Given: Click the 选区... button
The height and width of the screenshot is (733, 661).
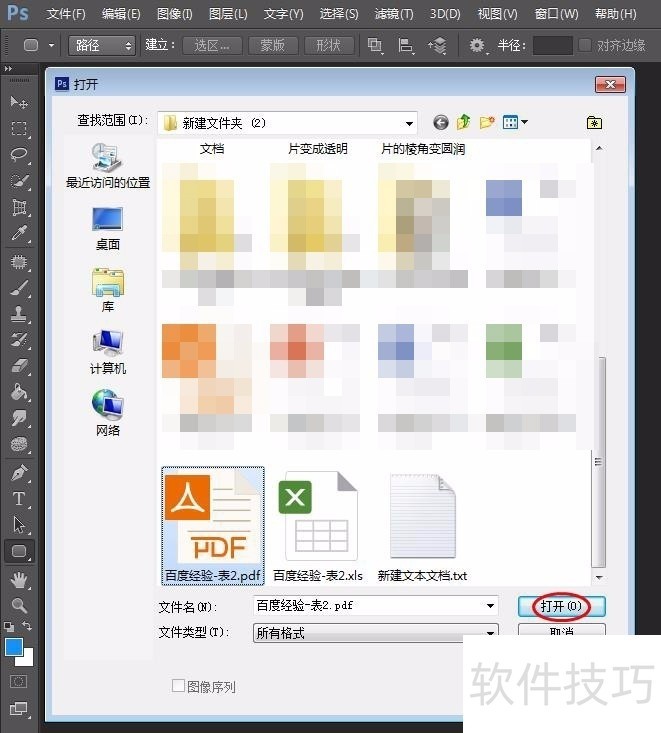Looking at the screenshot, I should coord(212,45).
